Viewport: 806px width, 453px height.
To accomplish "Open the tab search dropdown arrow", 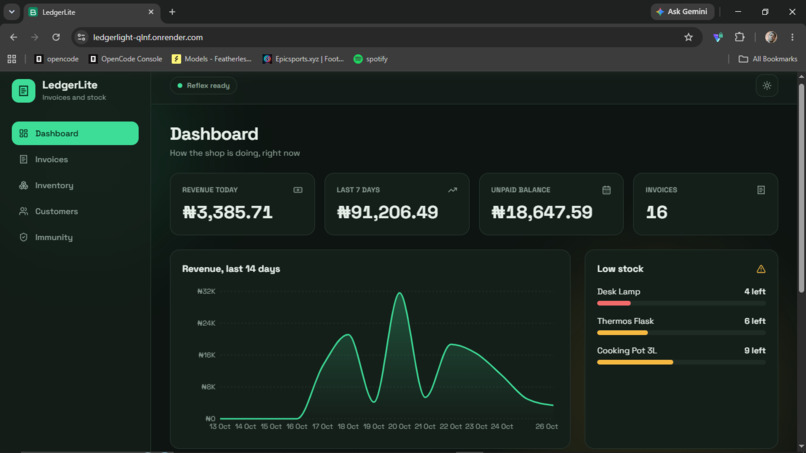I will [11, 12].
